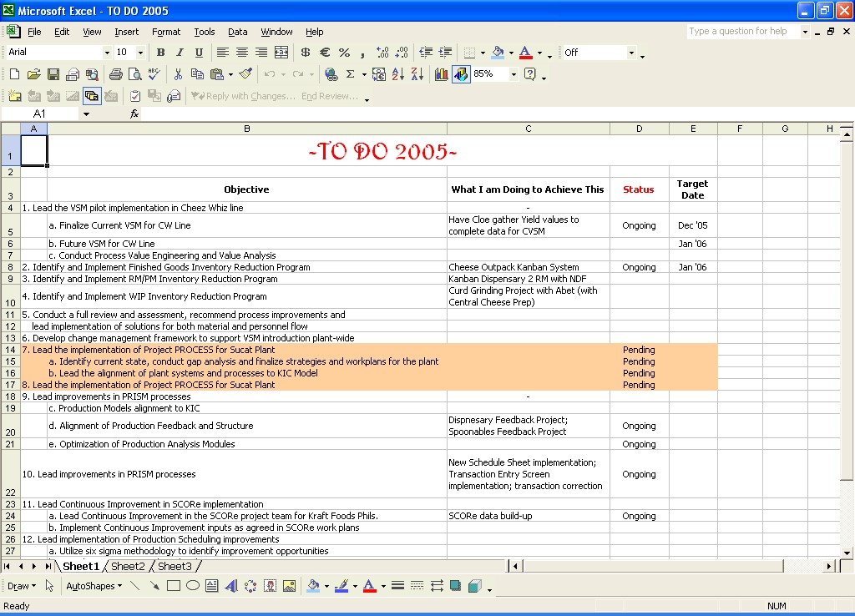Open Print Preview
This screenshot has height=616, width=855.
point(134,74)
